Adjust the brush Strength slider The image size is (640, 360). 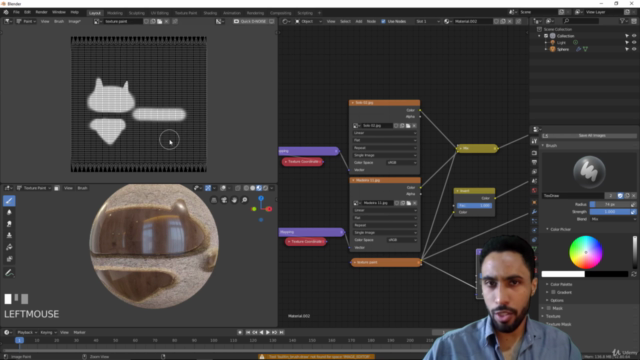610,212
